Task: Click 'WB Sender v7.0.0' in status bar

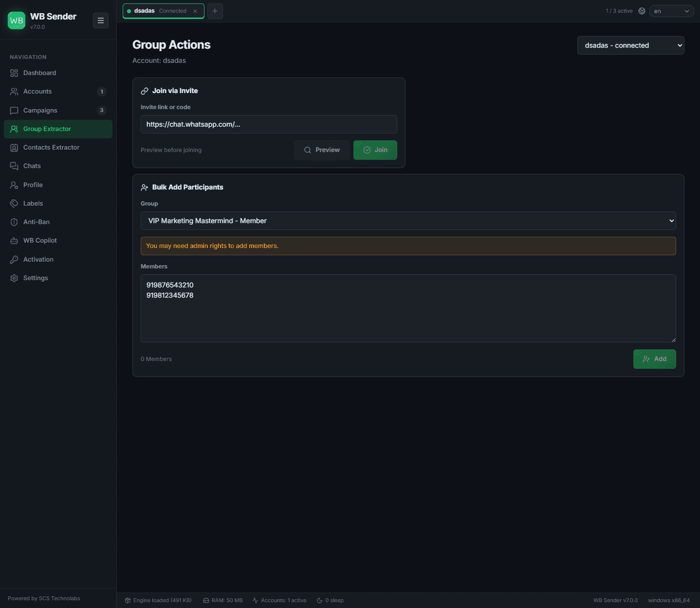Action: (x=615, y=600)
